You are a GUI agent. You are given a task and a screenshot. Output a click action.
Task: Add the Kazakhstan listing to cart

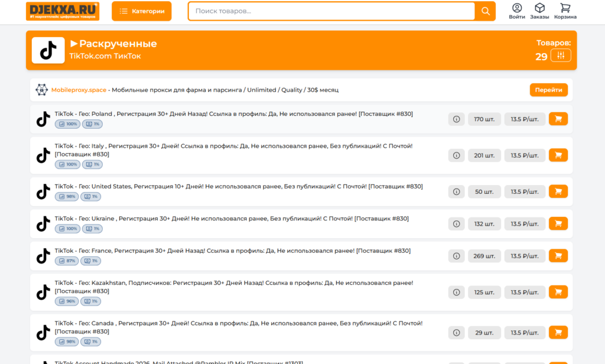coord(558,292)
